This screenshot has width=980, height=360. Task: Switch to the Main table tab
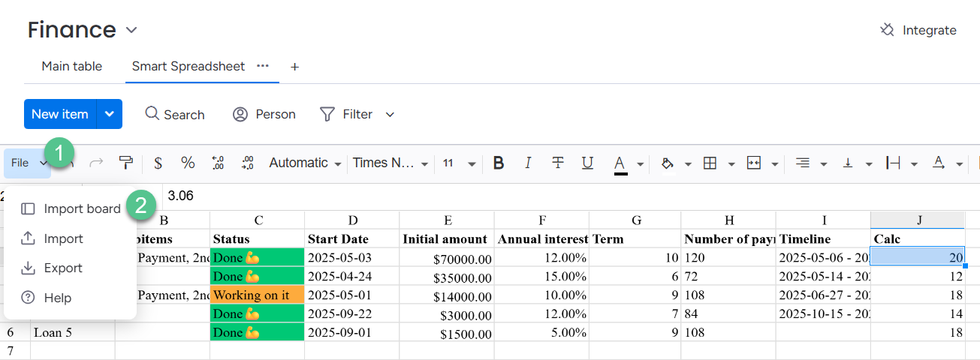(x=72, y=66)
